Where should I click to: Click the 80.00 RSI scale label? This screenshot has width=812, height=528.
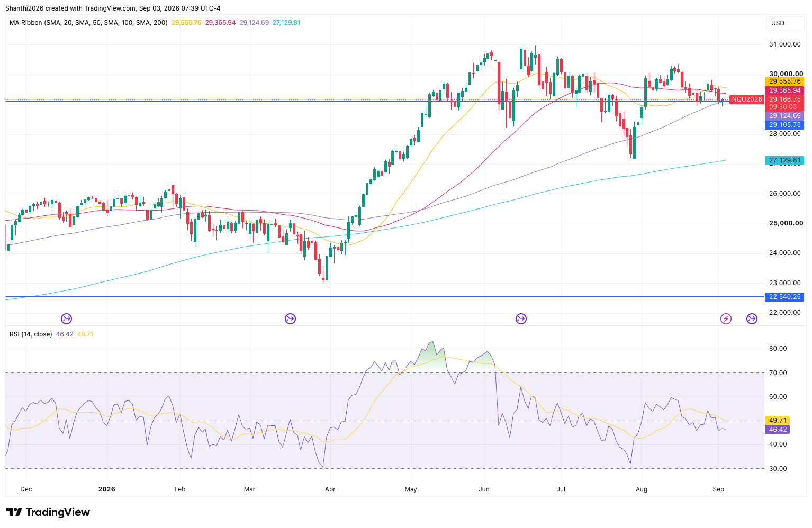click(778, 349)
